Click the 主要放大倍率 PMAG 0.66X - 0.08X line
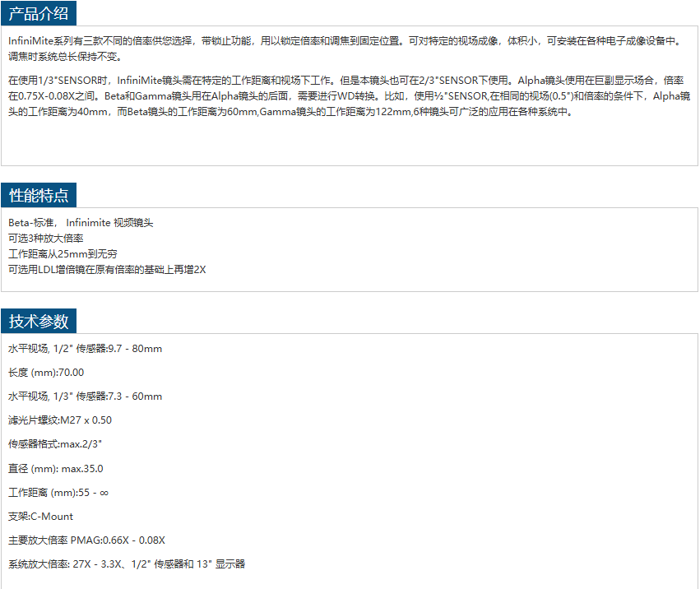 point(86,540)
